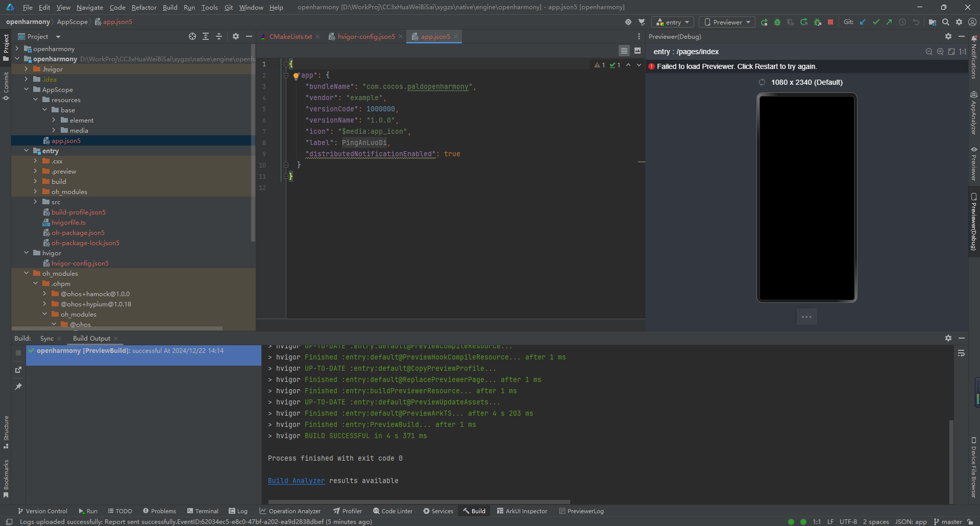
Task: Toggle the Build tool window button
Action: point(474,511)
